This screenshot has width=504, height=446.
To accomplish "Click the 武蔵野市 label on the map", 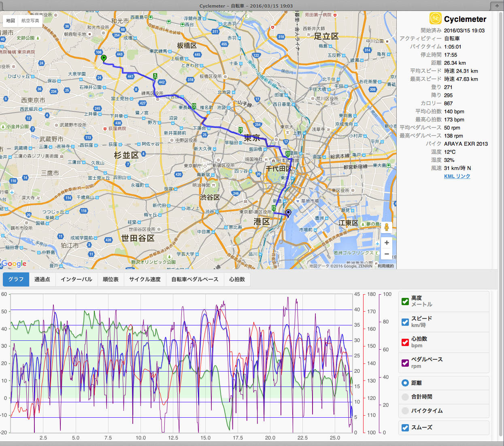I will point(51,139).
